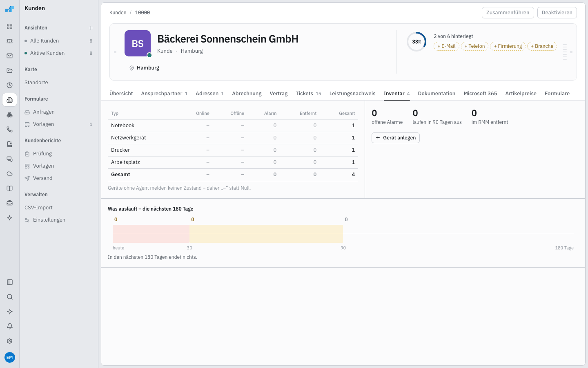Viewport: 588px width, 368px height.
Task: Add E-Mail via the + E-Mail chip
Action: tap(446, 46)
